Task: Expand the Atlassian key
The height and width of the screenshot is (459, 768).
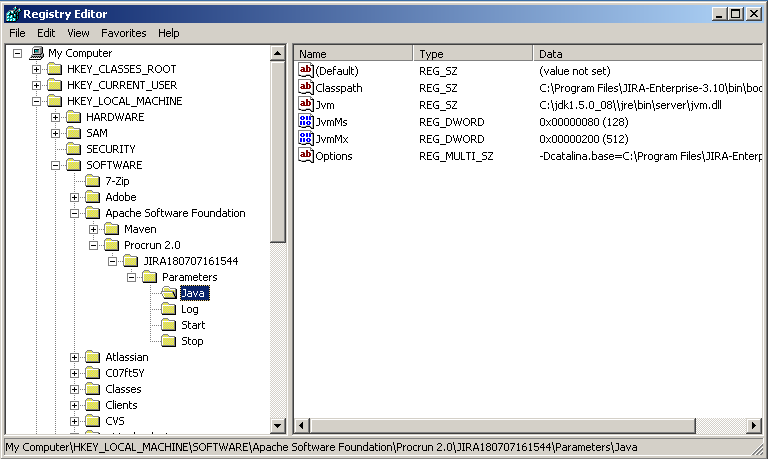Action: click(74, 357)
